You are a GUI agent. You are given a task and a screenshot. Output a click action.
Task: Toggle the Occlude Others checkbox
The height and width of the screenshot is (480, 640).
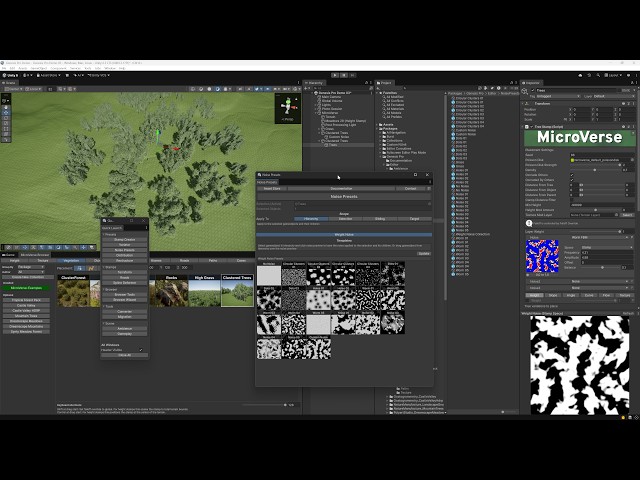click(x=572, y=175)
